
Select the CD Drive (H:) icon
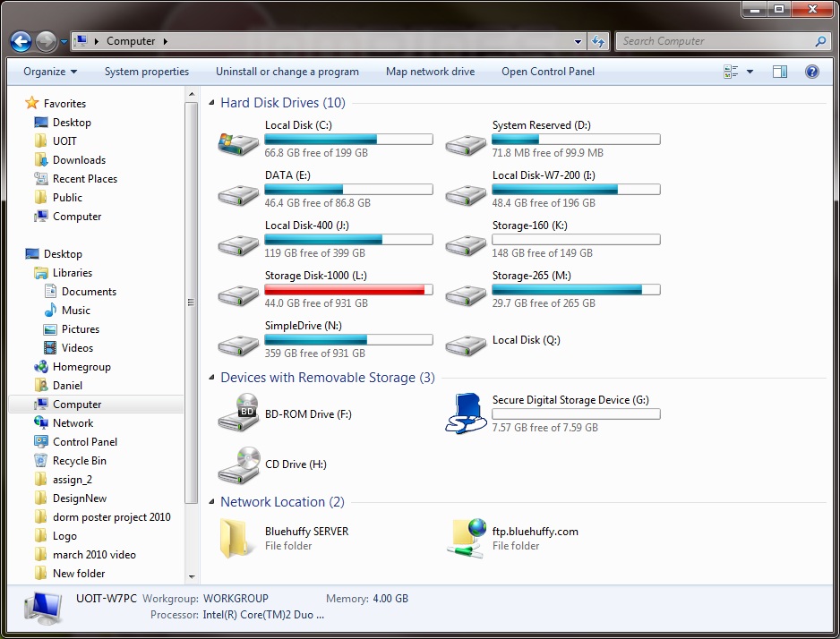tap(239, 465)
